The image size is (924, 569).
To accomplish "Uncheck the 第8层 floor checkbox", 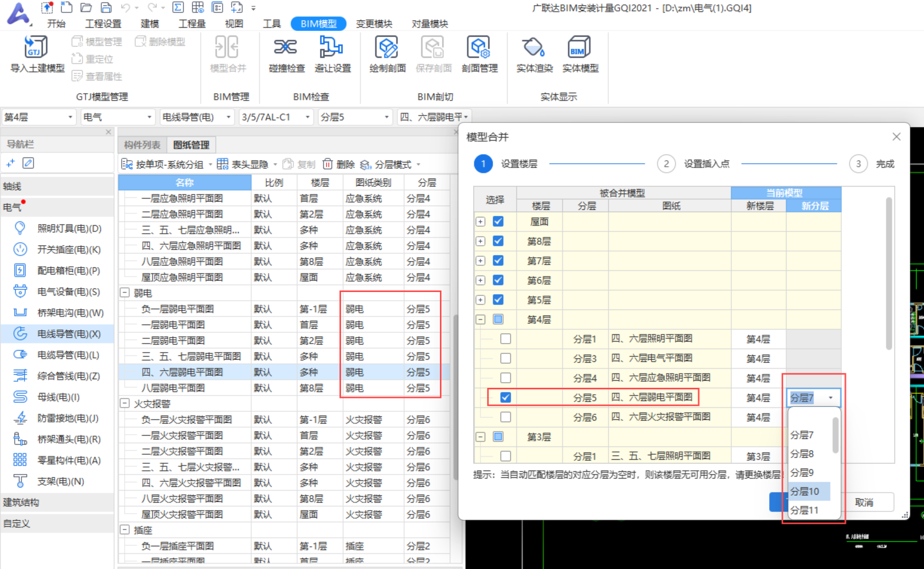I will [x=498, y=241].
